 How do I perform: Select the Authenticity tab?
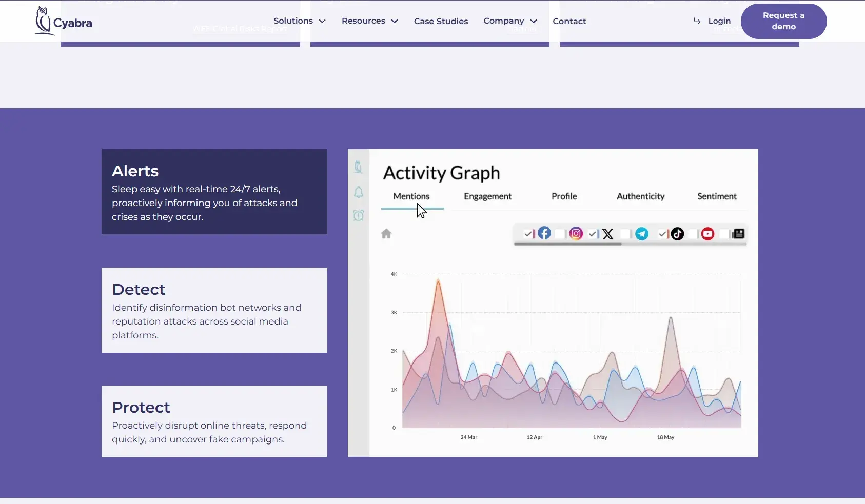pos(640,196)
